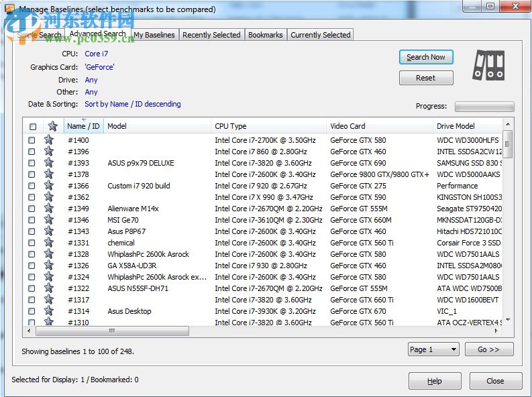Check the box for baseline #1400
Screen dimensions: 532x397
(x=32, y=140)
